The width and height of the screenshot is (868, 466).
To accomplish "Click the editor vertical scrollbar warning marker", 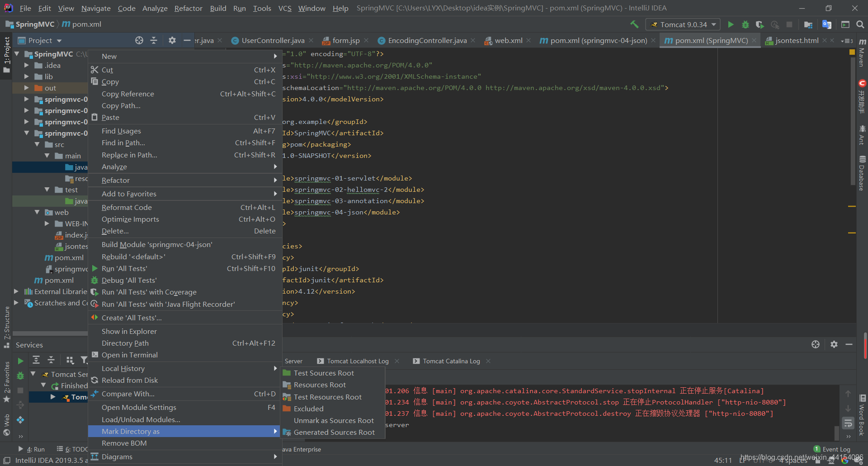I will tap(852, 206).
